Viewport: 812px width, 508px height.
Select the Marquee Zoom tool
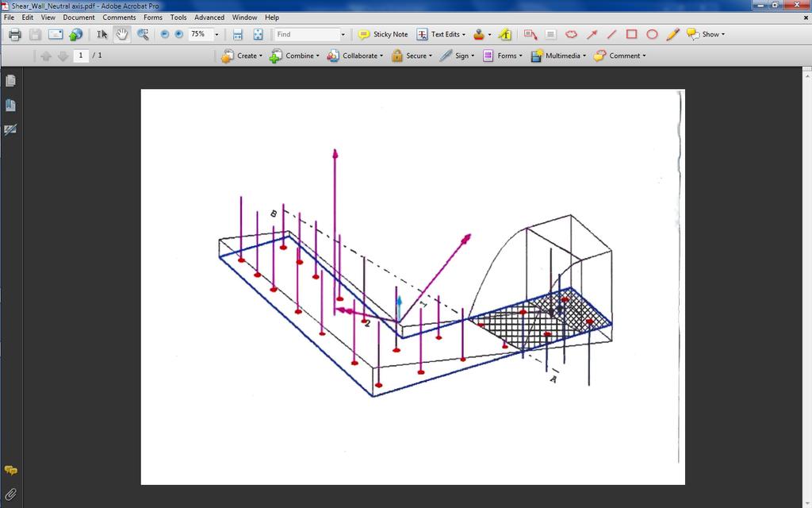[x=143, y=35]
